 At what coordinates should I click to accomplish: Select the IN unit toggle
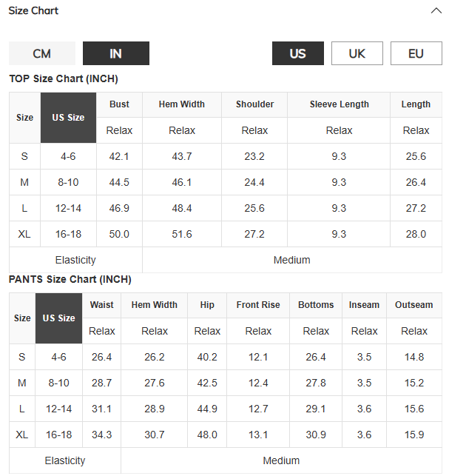[x=116, y=53]
